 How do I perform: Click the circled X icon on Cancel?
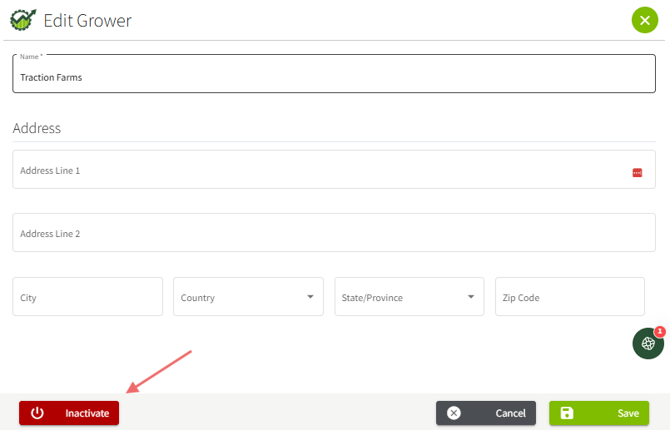[x=454, y=413]
